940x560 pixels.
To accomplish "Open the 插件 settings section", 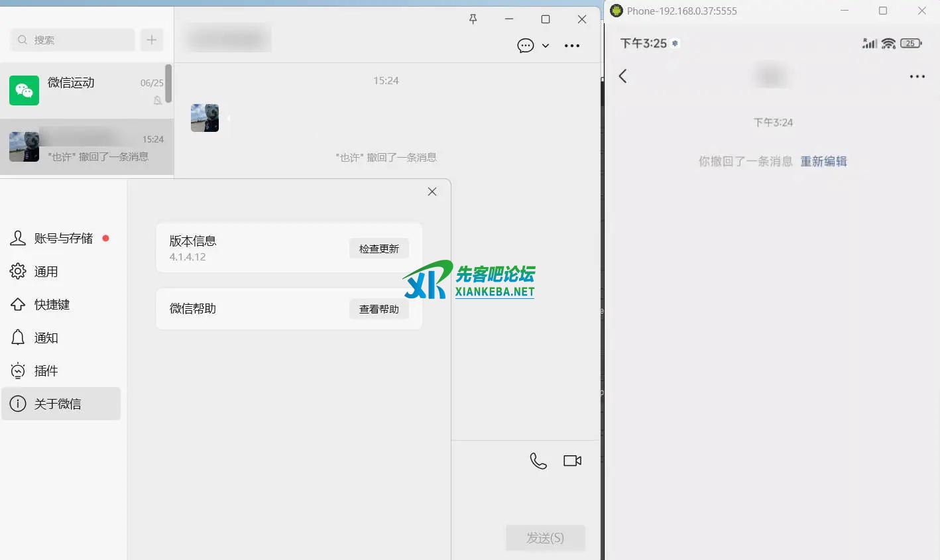I will (46, 371).
